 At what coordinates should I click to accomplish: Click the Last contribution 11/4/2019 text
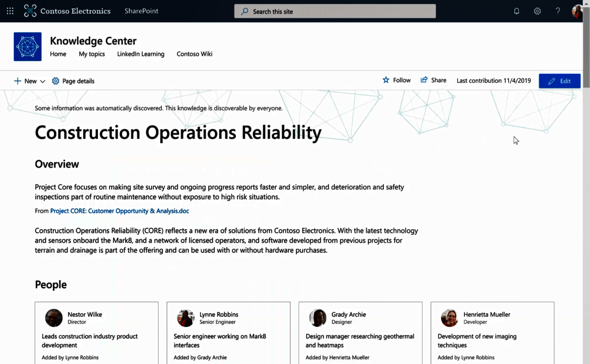494,81
